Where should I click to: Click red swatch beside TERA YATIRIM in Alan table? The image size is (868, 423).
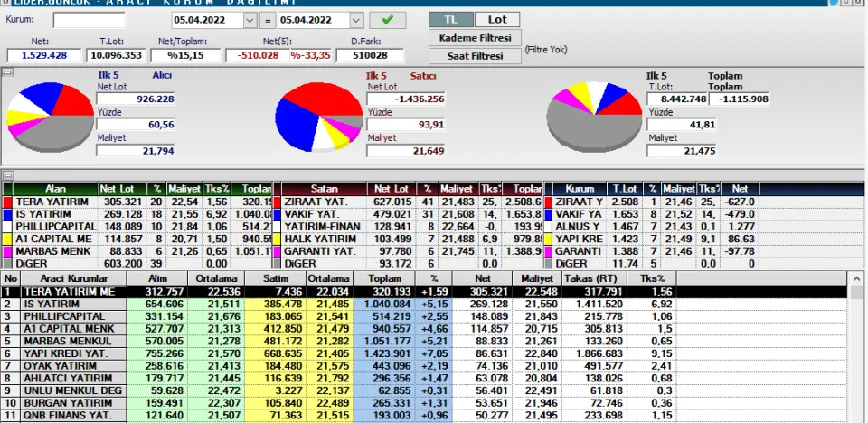[x=8, y=202]
